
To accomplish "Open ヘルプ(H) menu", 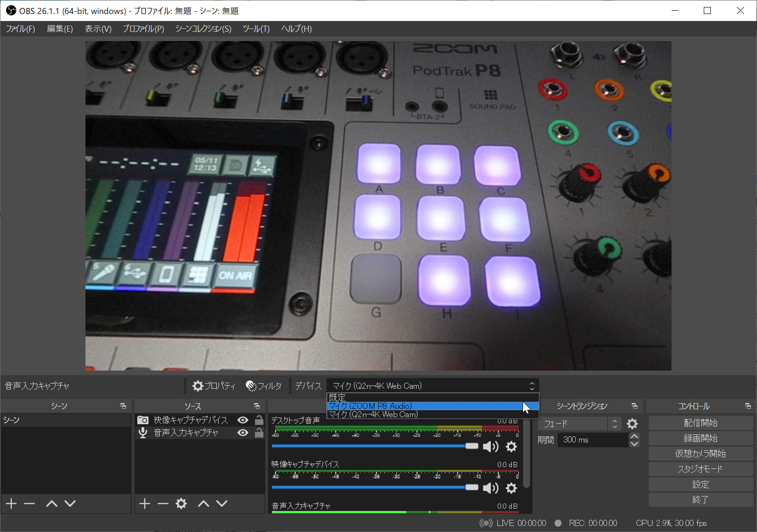I will [297, 29].
